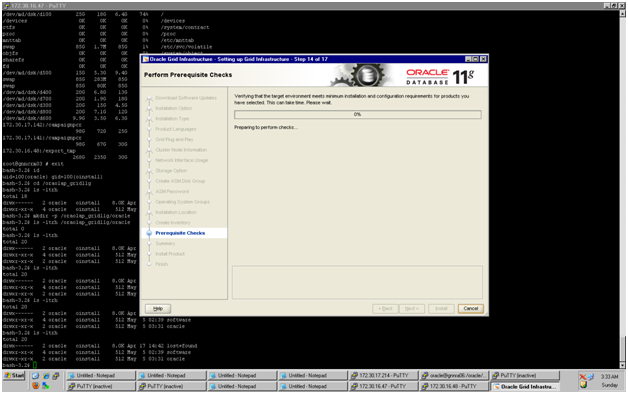Click the empty details box below the checks
628x394 pixels.
357,282
